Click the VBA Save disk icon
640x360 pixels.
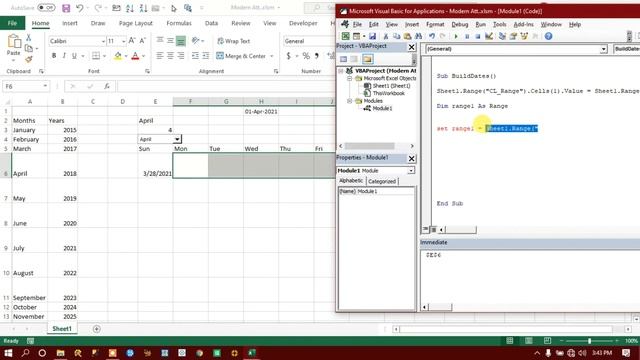tap(372, 36)
